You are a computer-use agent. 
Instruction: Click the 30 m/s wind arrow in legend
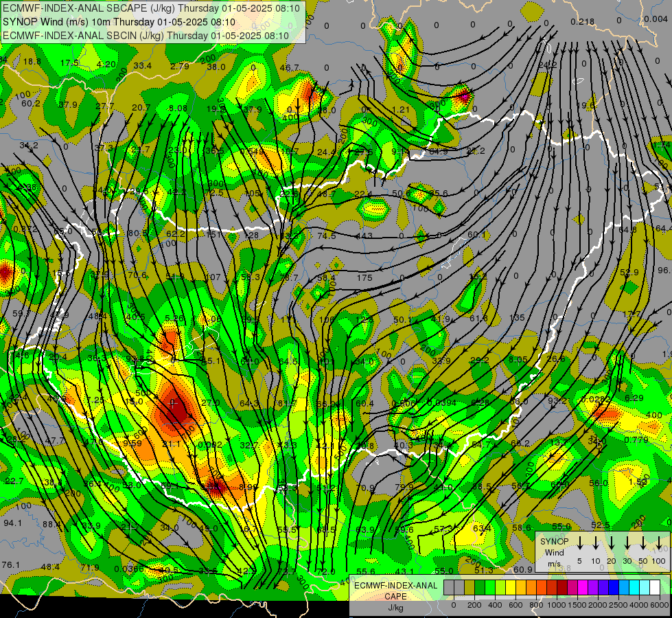pos(627,543)
